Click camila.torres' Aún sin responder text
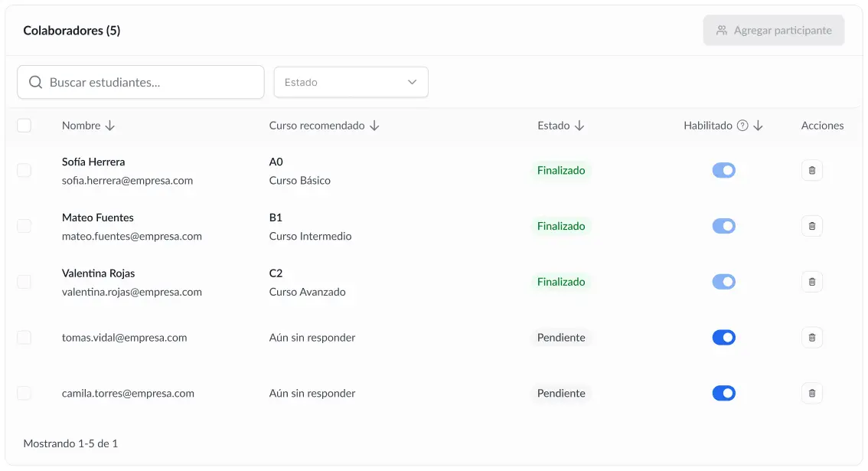 click(x=312, y=394)
